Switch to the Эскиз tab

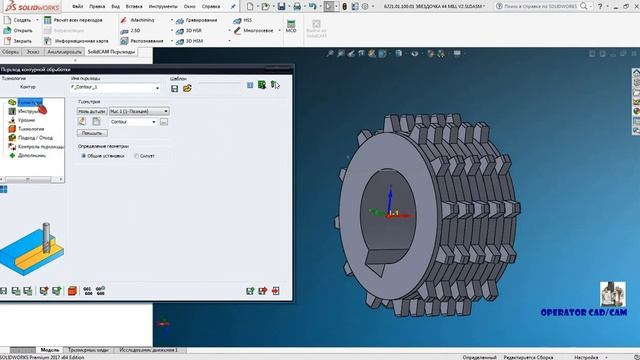click(x=33, y=52)
